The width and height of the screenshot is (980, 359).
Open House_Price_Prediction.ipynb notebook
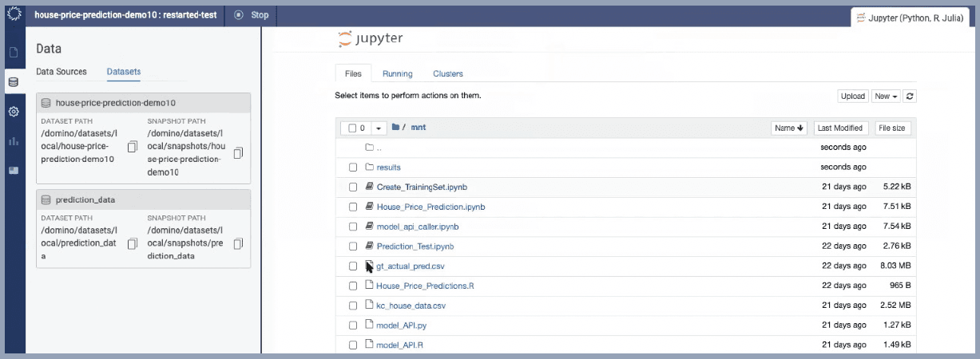click(x=430, y=207)
